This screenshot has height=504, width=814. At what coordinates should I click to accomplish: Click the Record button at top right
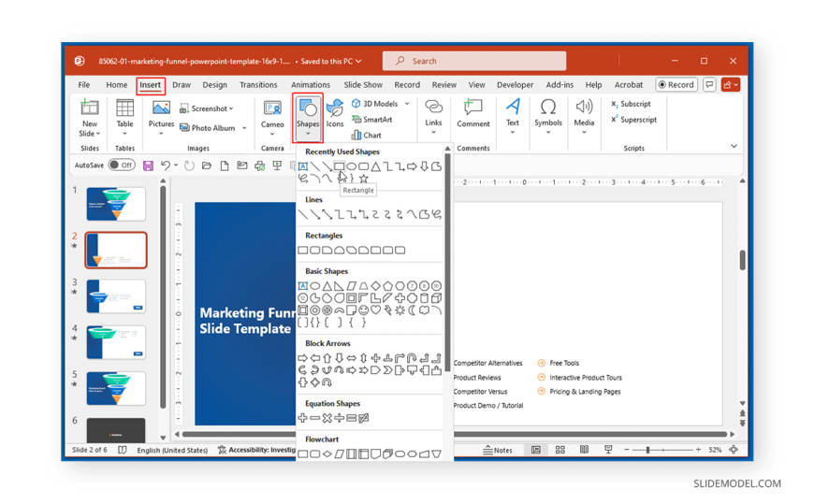point(676,84)
